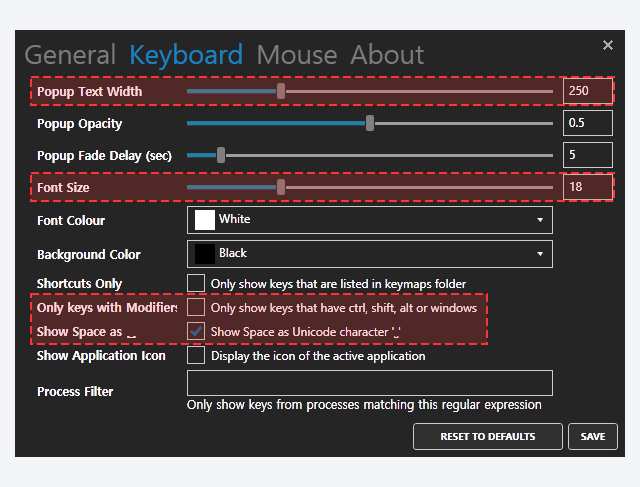Click the Popup Opacity label
Image resolution: width=640 pixels, height=487 pixels.
click(79, 124)
